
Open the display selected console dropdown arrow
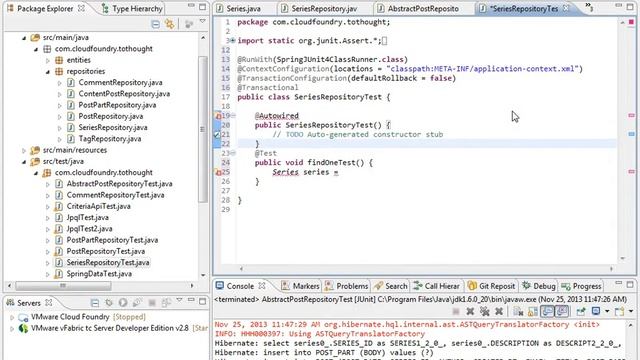607,312
